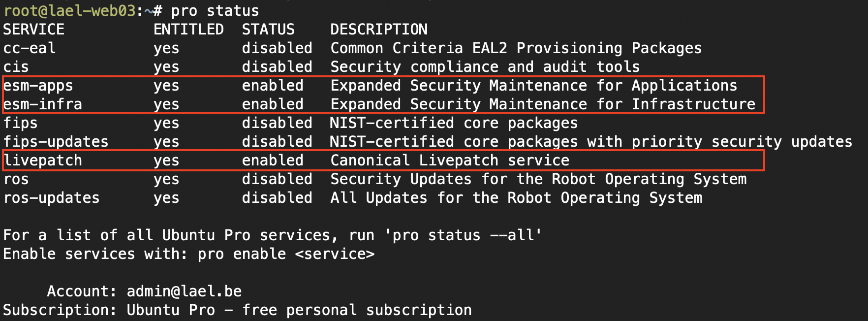Select the cc-eal service name
The image size is (868, 321).
tap(30, 48)
